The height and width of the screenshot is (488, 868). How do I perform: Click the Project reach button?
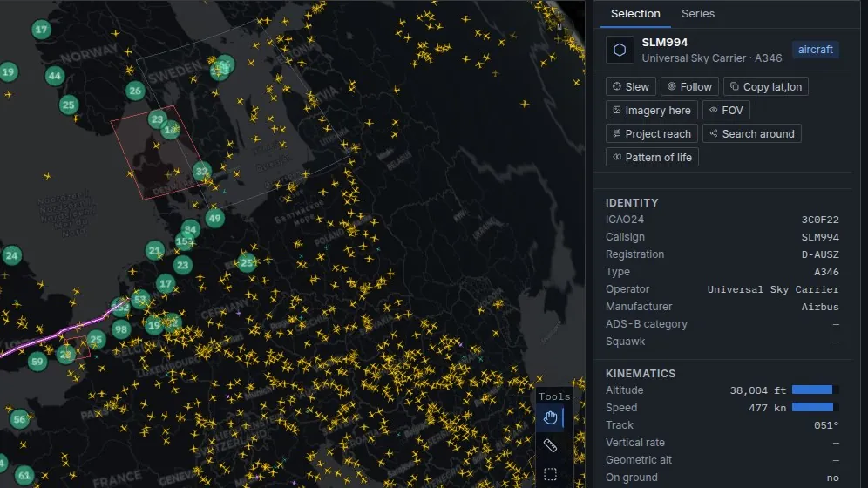point(652,134)
